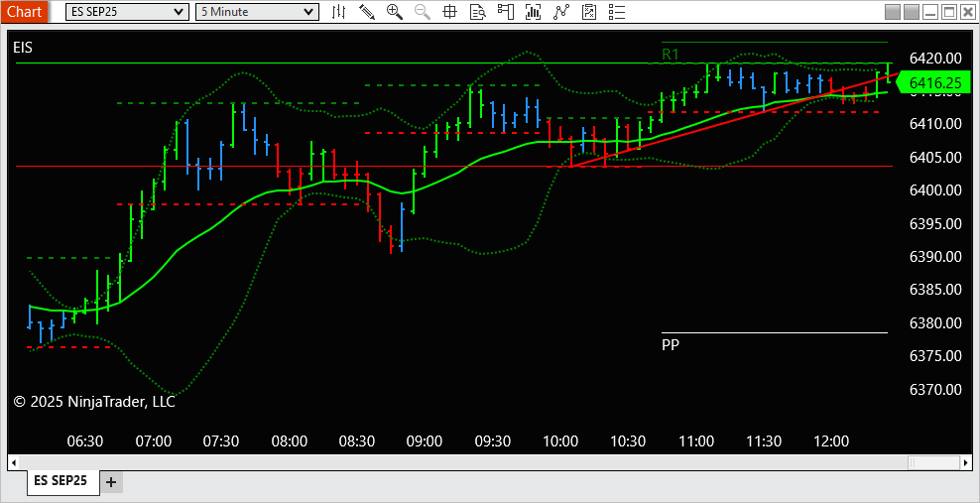
Task: Select the crosshair cursor tool
Action: 449,11
